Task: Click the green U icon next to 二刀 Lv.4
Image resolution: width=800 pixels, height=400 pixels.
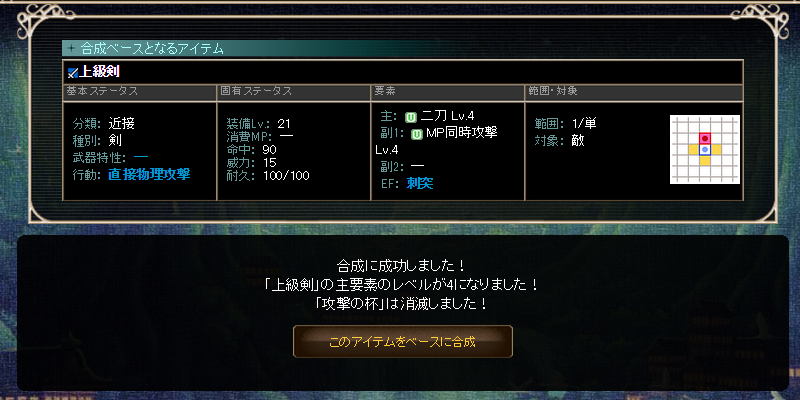Action: [x=411, y=117]
